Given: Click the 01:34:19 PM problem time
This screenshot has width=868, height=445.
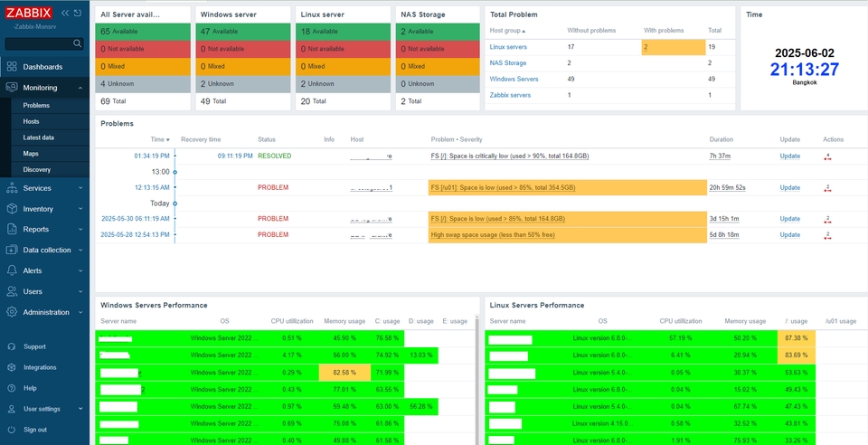Looking at the screenshot, I should [x=152, y=156].
